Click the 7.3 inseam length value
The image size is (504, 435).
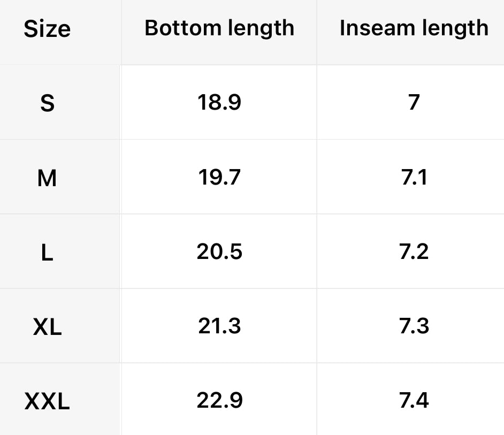[x=414, y=325]
